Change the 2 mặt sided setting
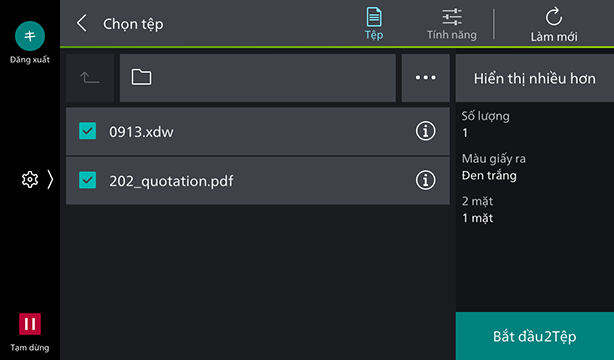This screenshot has height=360, width=614. (478, 210)
